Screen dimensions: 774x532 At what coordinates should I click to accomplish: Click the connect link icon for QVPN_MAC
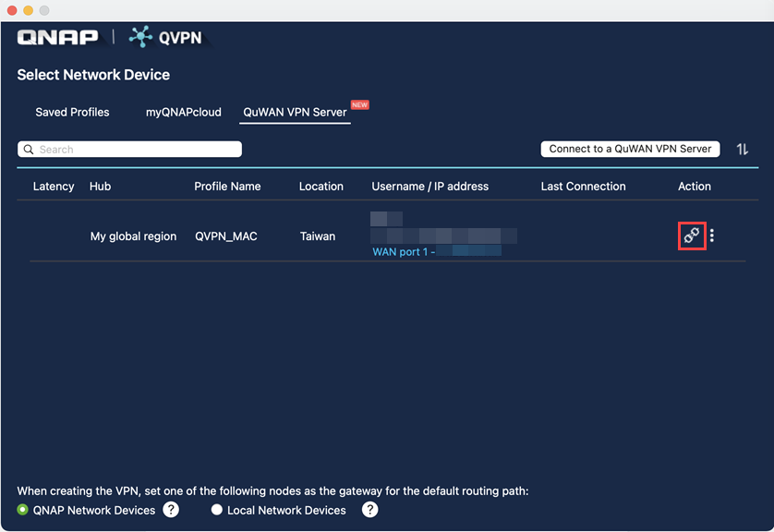click(692, 236)
